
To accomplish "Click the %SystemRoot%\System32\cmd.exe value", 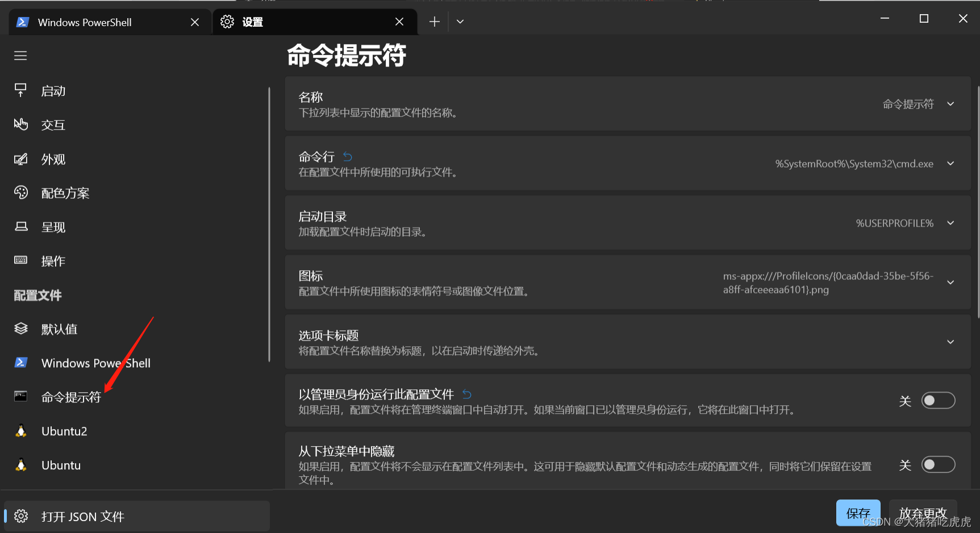I will click(x=854, y=163).
